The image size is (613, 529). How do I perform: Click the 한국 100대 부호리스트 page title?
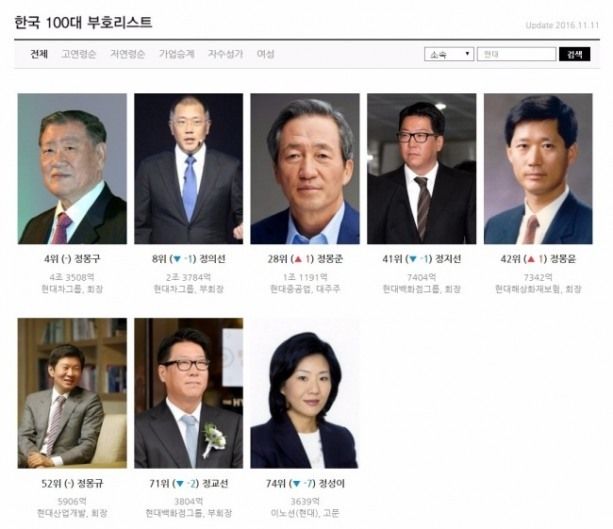click(x=83, y=23)
